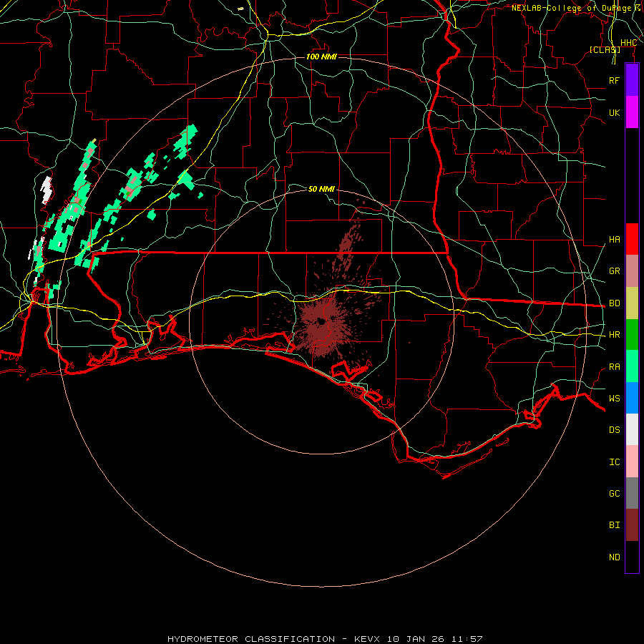Click the 100 NMI range ring label

point(321,57)
